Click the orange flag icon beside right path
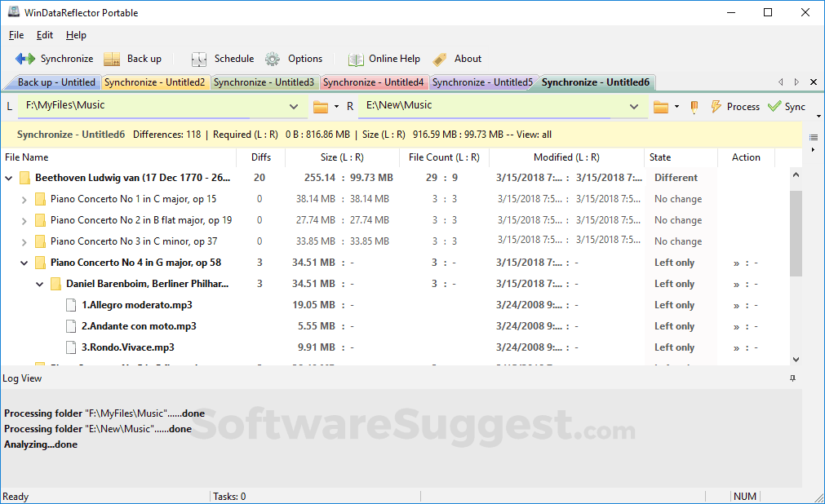This screenshot has width=825, height=504. point(694,106)
